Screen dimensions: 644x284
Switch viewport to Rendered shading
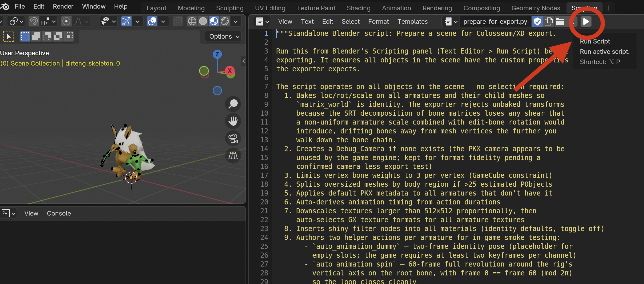coord(225,21)
